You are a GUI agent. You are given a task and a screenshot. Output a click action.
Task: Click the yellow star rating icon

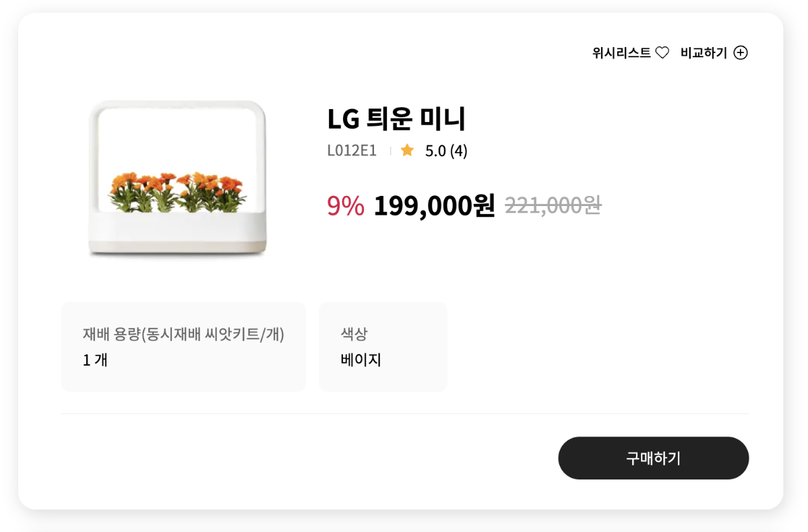pyautogui.click(x=407, y=150)
